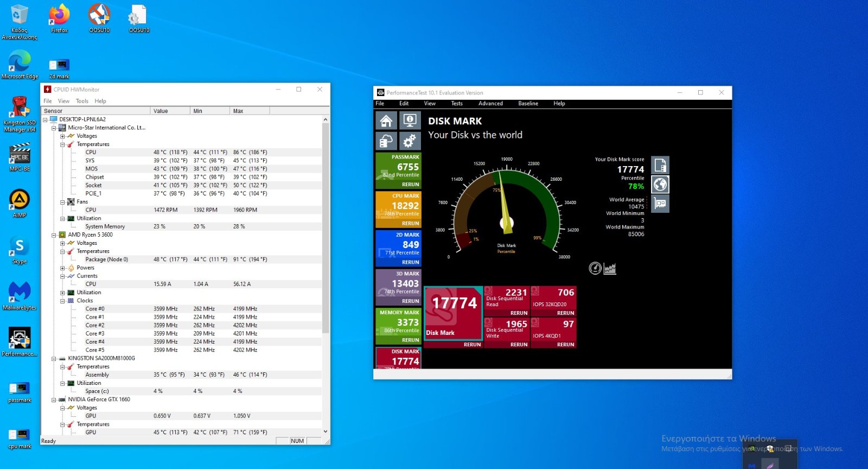Select the IOPS 32KQD20 tile icon
The height and width of the screenshot is (469, 868).
(x=535, y=292)
